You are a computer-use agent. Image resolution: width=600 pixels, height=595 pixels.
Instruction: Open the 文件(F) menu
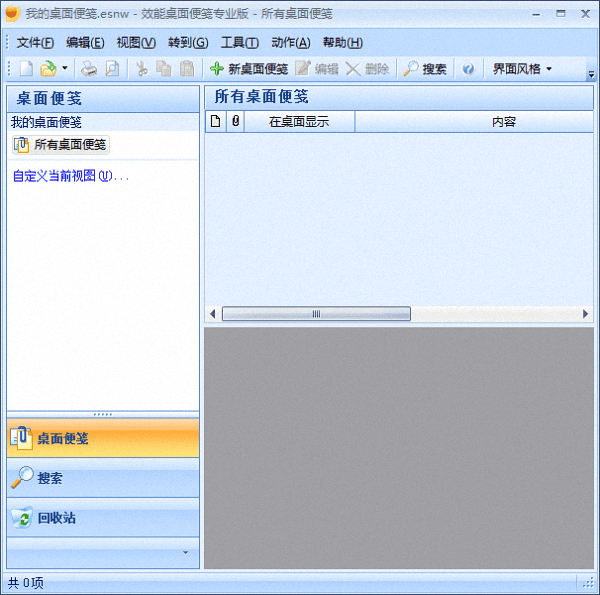coord(35,43)
